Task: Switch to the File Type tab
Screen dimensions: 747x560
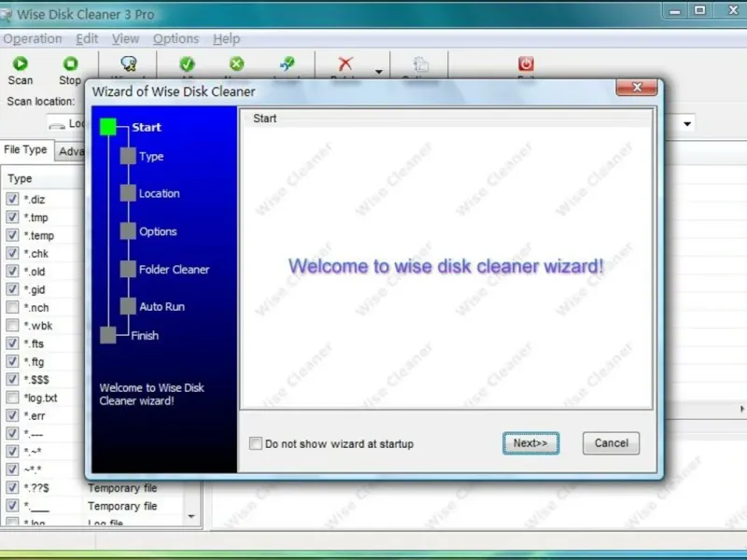Action: click(26, 150)
